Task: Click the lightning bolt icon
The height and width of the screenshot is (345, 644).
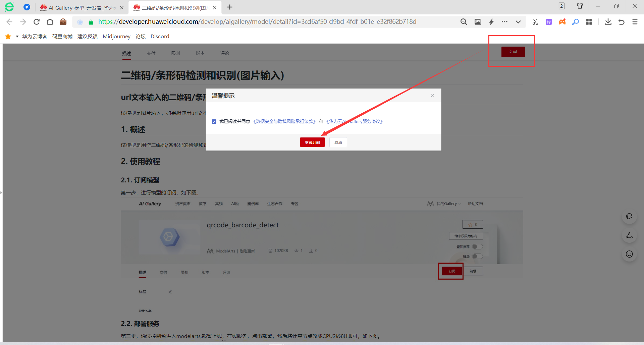Action: pyautogui.click(x=491, y=22)
